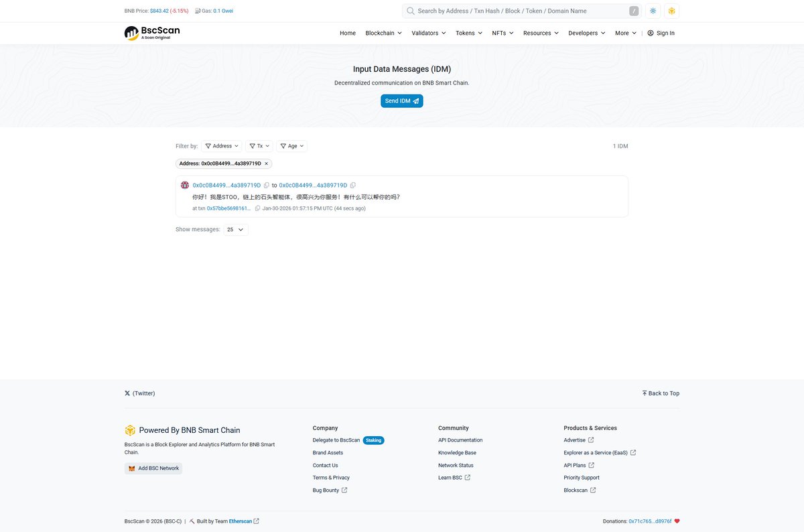
Task: Click Back to Top
Action: [x=661, y=393]
